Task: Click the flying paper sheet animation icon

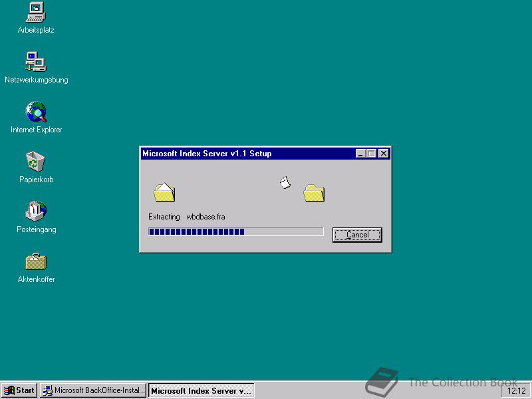Action: pyautogui.click(x=285, y=182)
